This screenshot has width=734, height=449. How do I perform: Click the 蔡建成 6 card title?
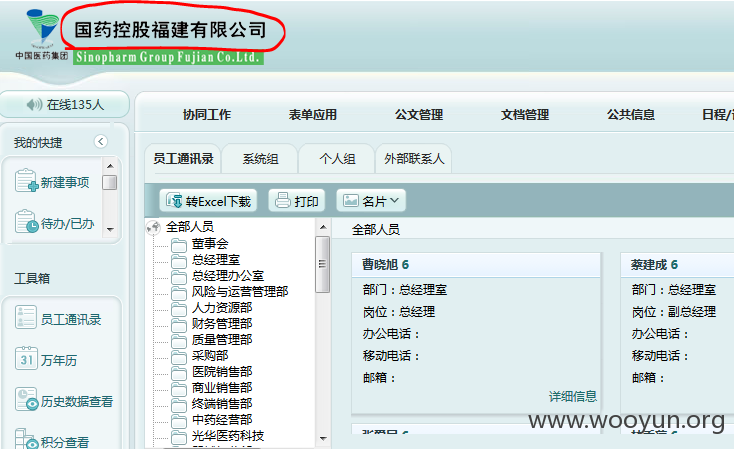click(x=654, y=265)
